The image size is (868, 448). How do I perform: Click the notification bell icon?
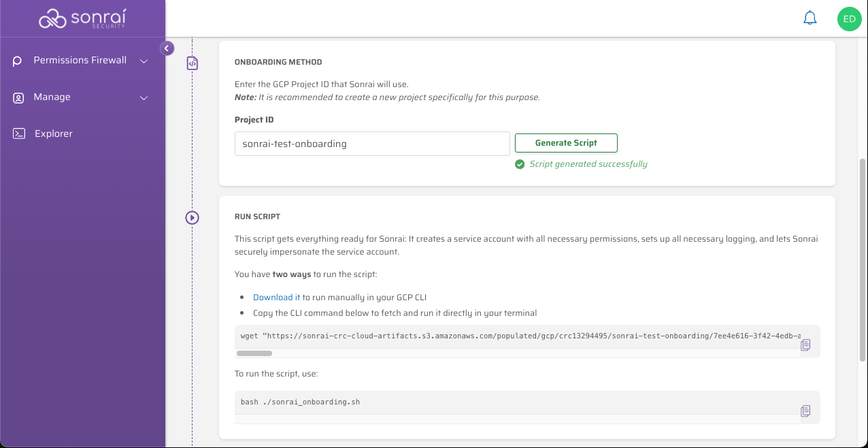809,18
